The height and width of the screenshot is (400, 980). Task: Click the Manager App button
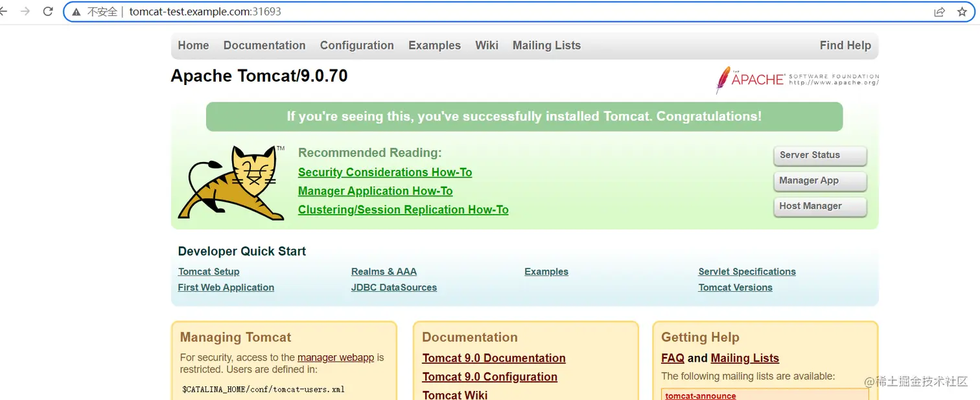820,181
